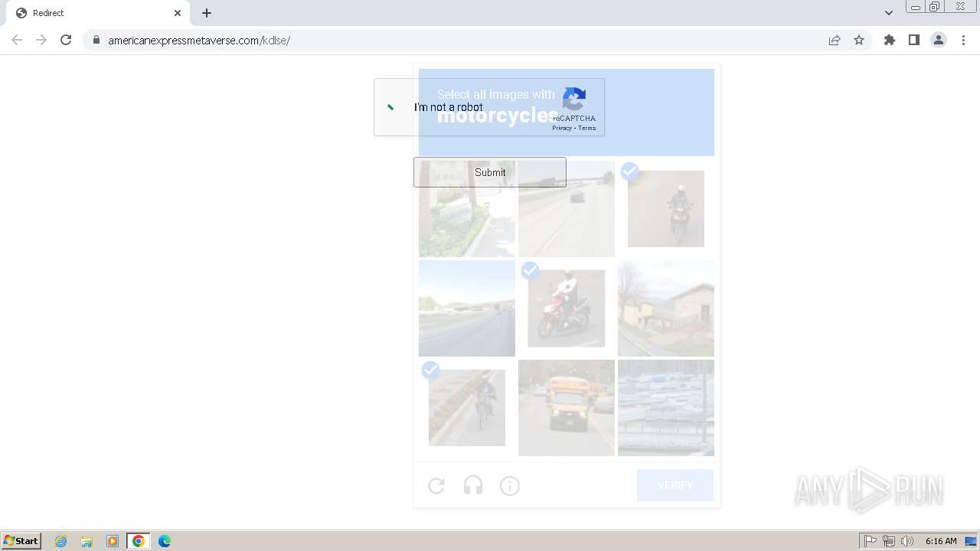Go back to the previous page

click(17, 40)
